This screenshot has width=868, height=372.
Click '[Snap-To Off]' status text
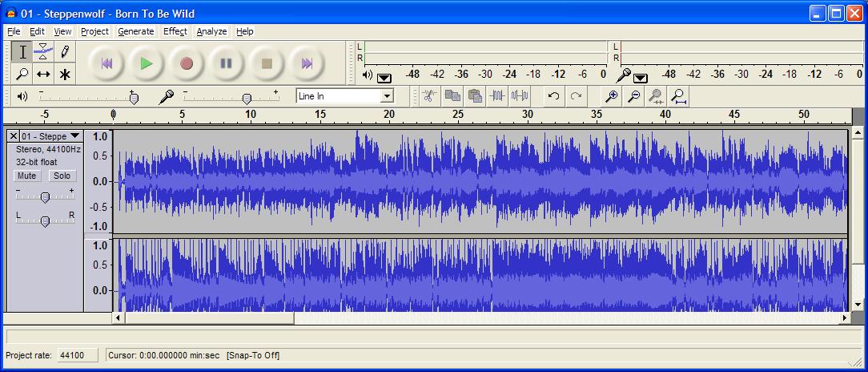pos(253,355)
